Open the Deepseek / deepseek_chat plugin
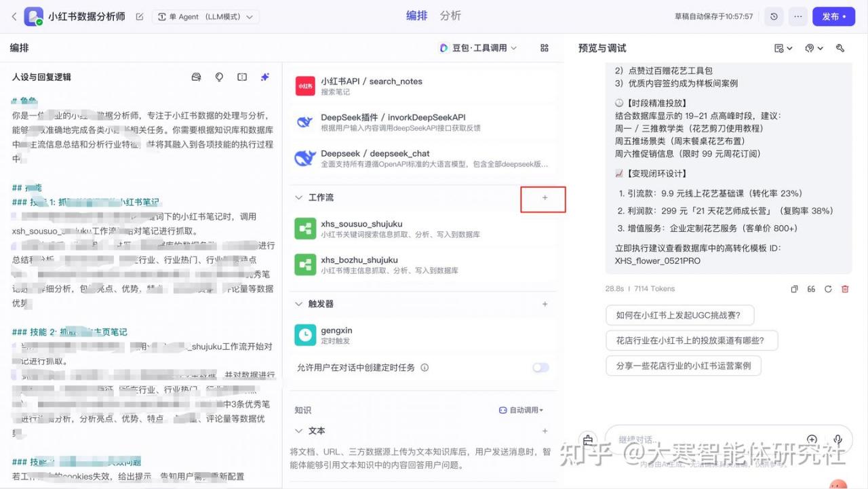The height and width of the screenshot is (489, 868). click(x=422, y=159)
